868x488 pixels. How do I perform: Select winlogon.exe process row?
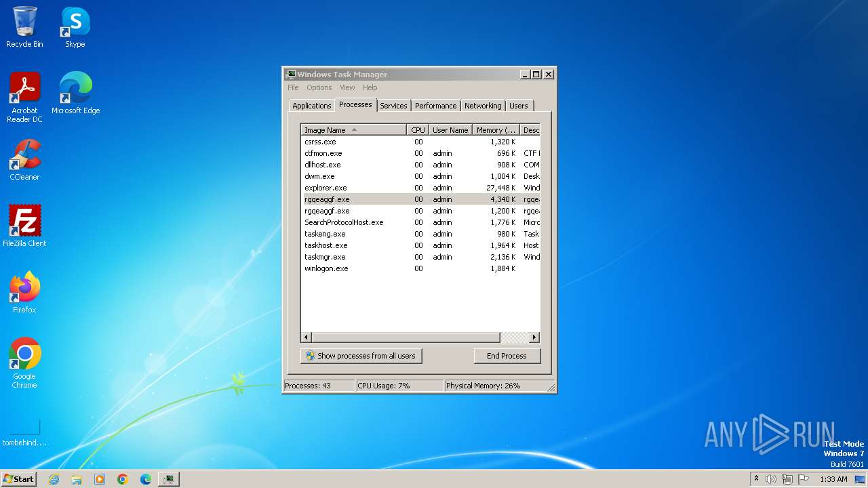click(x=420, y=268)
